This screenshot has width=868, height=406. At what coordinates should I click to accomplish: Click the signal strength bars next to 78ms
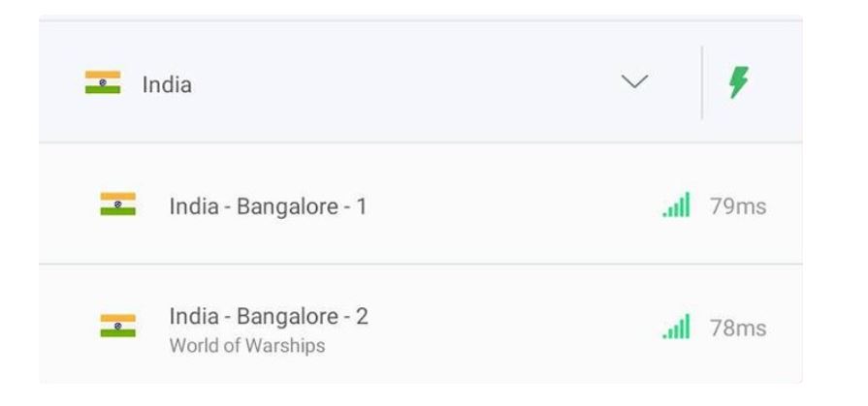pyautogui.click(x=676, y=327)
